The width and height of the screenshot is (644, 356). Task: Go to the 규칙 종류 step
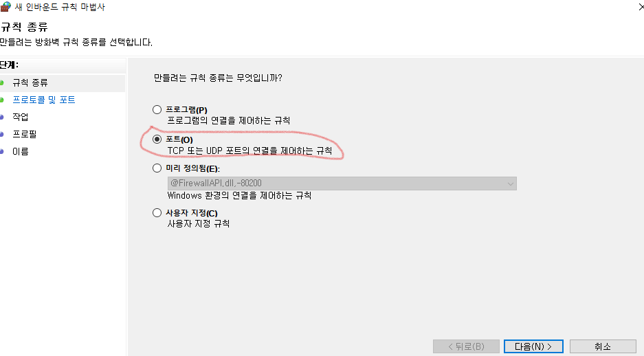pos(30,83)
